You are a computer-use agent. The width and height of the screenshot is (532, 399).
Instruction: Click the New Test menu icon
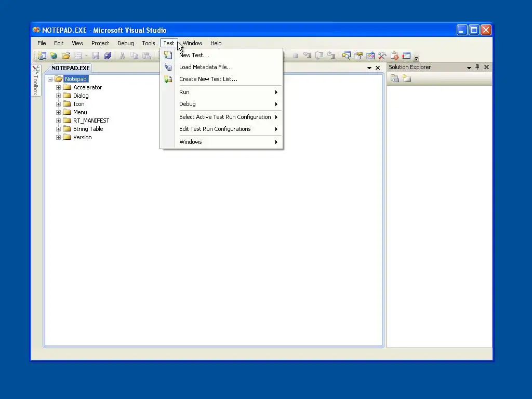pyautogui.click(x=168, y=55)
